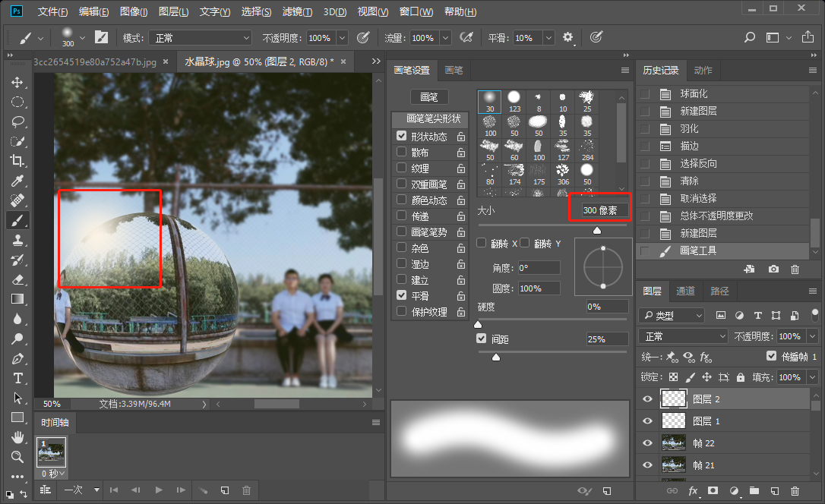Image resolution: width=825 pixels, height=504 pixels.
Task: Switch to 通道 tab
Action: tap(685, 291)
